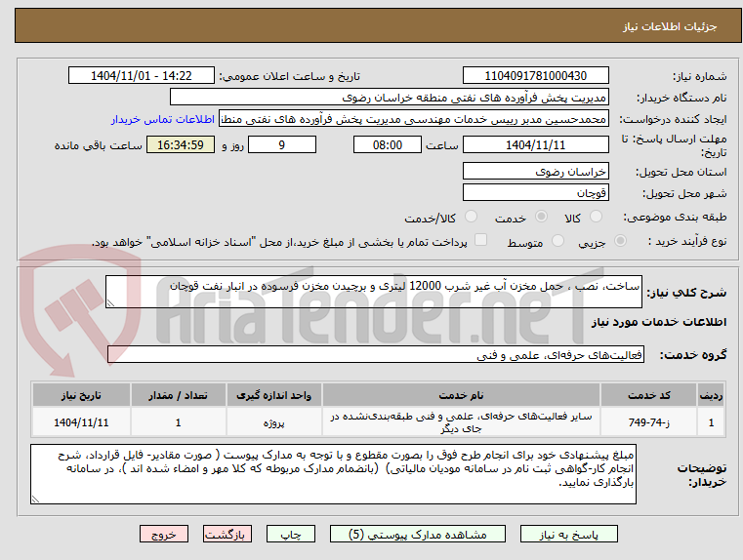The height and width of the screenshot is (560, 743).
Task: Click the توضیحات خریدار text area
Action: (x=333, y=474)
